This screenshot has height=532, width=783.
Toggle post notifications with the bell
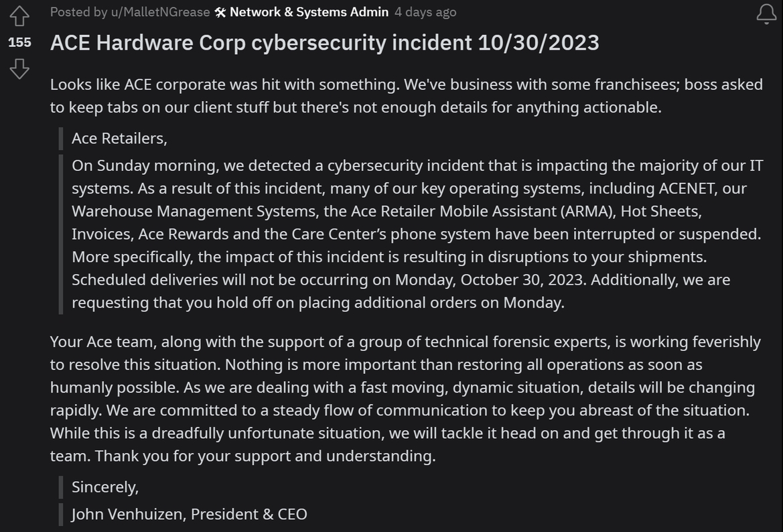pos(766,13)
